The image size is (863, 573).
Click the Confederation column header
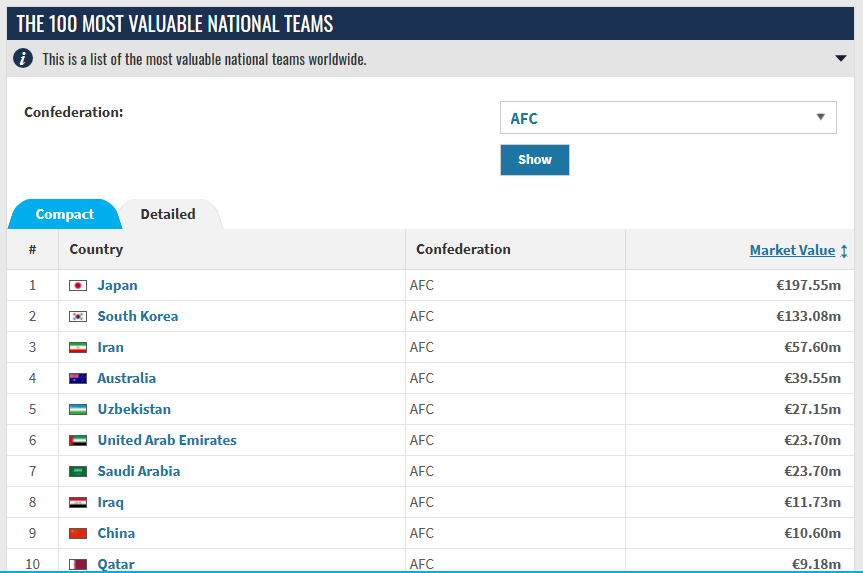(463, 249)
